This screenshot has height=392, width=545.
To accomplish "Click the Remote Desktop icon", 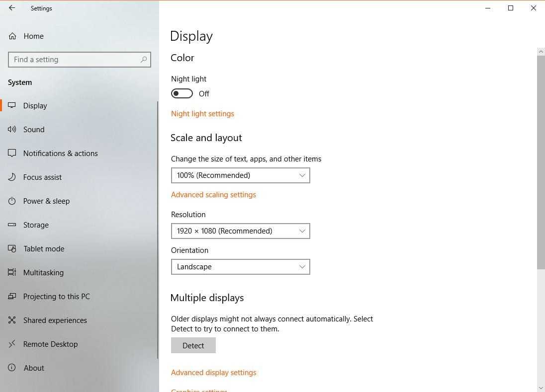I will 12,344.
